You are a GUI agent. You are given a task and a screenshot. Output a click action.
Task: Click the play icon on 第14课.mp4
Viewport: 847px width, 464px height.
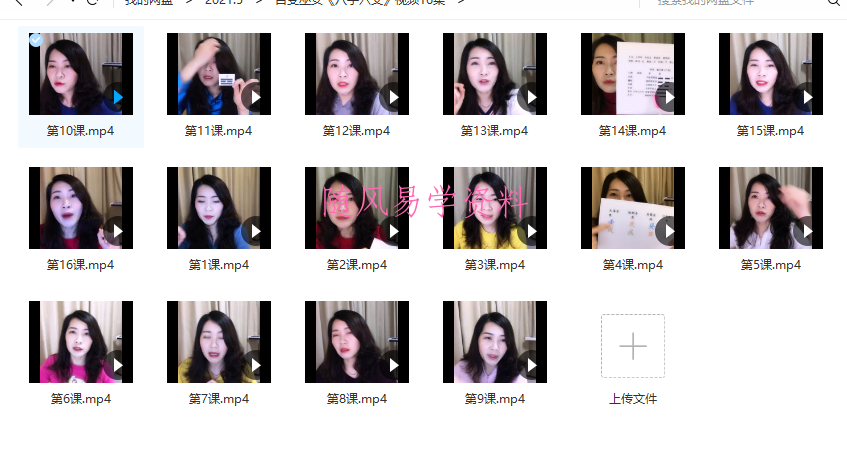coord(669,97)
